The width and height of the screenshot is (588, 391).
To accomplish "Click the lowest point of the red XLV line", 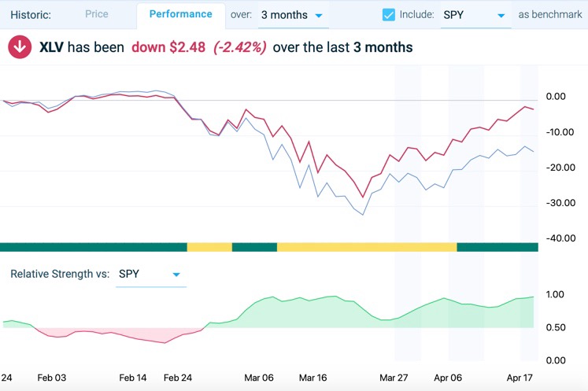I will (363, 197).
